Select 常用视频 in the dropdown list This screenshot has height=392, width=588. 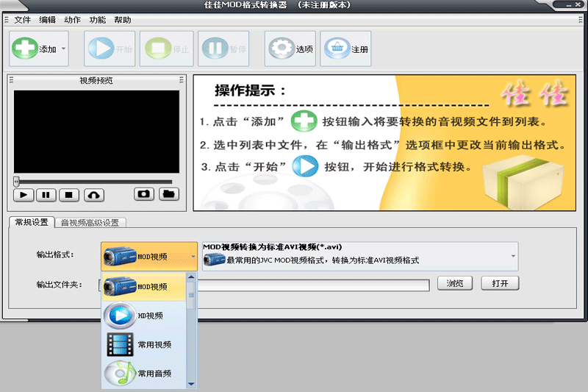144,344
